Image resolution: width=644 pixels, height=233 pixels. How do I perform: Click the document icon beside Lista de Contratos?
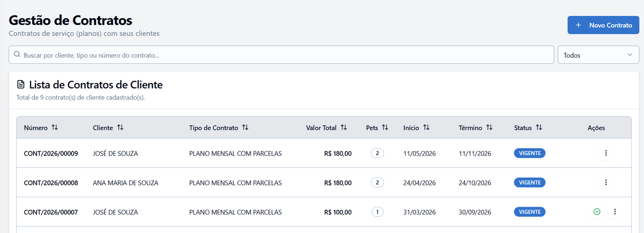click(x=21, y=84)
